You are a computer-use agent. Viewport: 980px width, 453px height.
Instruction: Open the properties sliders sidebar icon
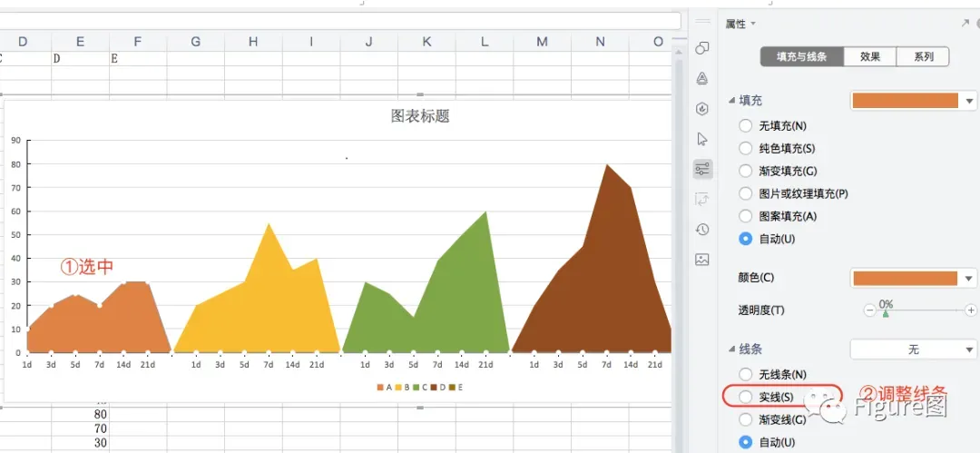(702, 168)
